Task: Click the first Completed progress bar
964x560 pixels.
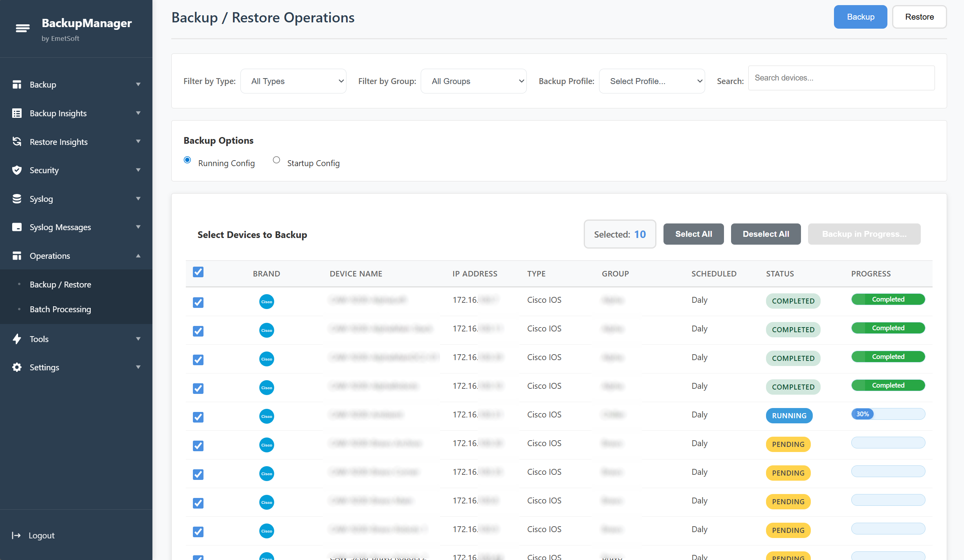Action: pyautogui.click(x=888, y=299)
